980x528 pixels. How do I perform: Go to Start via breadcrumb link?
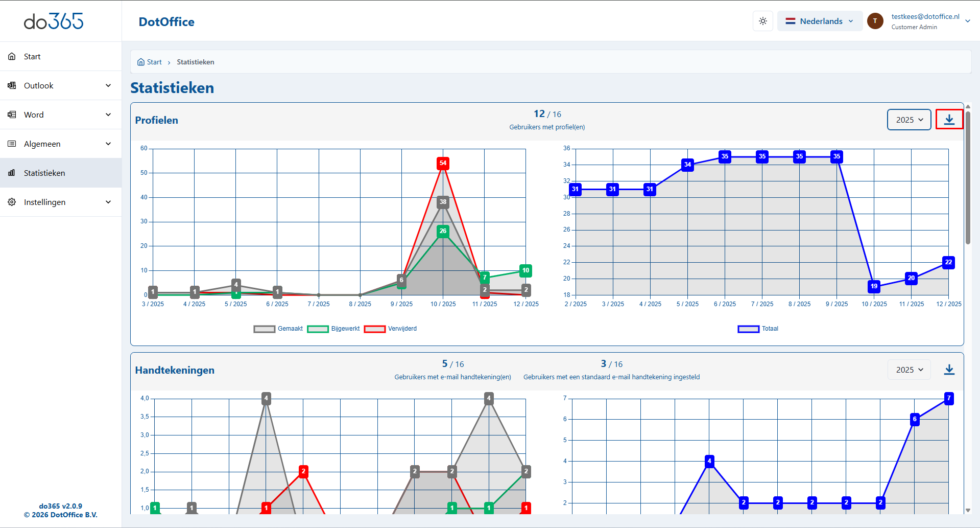pyautogui.click(x=154, y=62)
